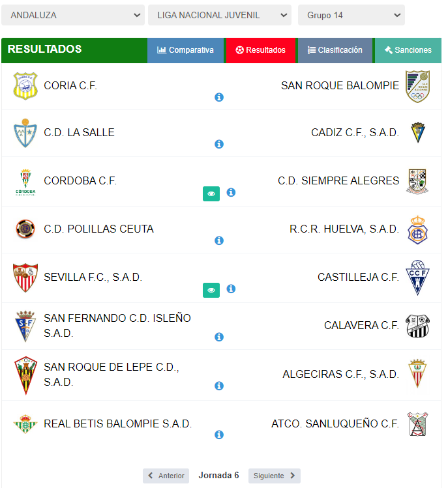Click info icon for Polillas Ceuta match
This screenshot has height=488, width=448.
click(219, 240)
